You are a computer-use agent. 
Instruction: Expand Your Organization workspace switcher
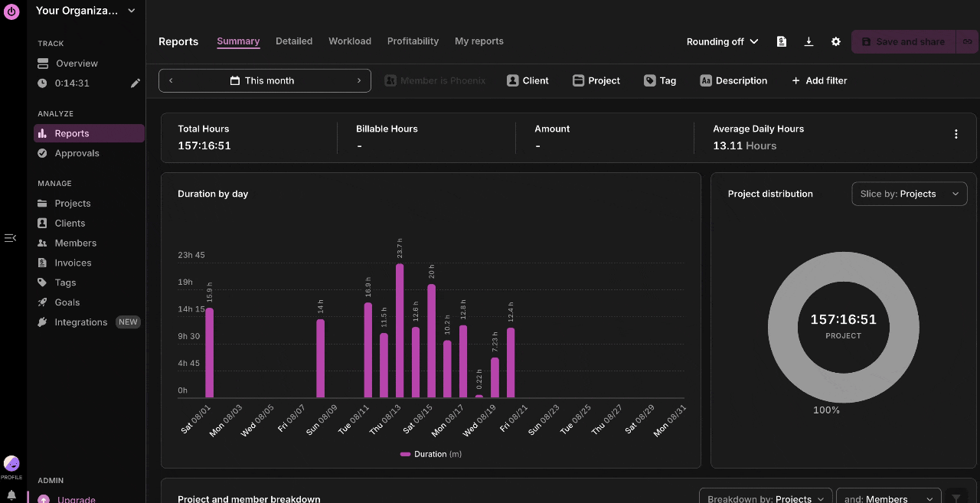86,11
